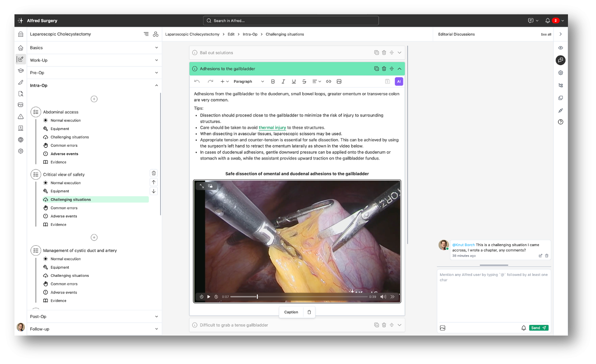Open the hospital building icon in left rail
This screenshot has height=364, width=596.
point(20,128)
